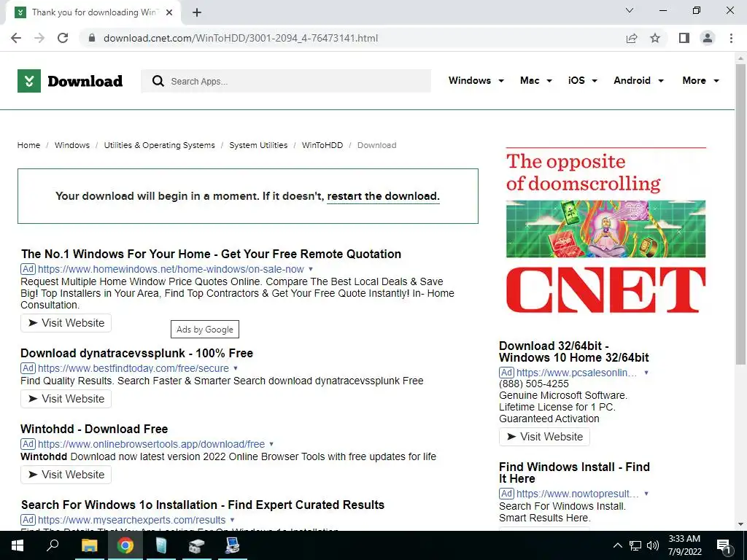Close the 'Thank you for downloading' tab

(x=169, y=12)
